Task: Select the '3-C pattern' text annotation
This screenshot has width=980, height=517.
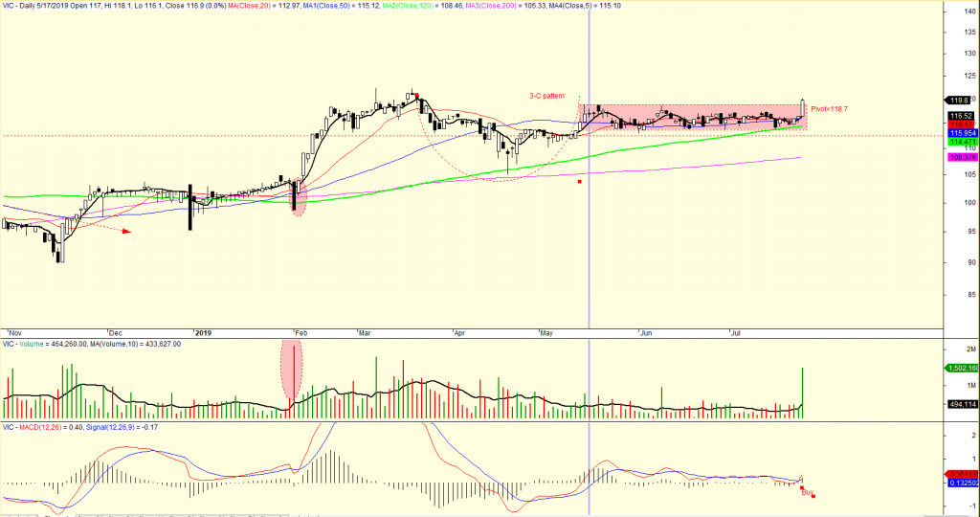Action: pos(549,95)
